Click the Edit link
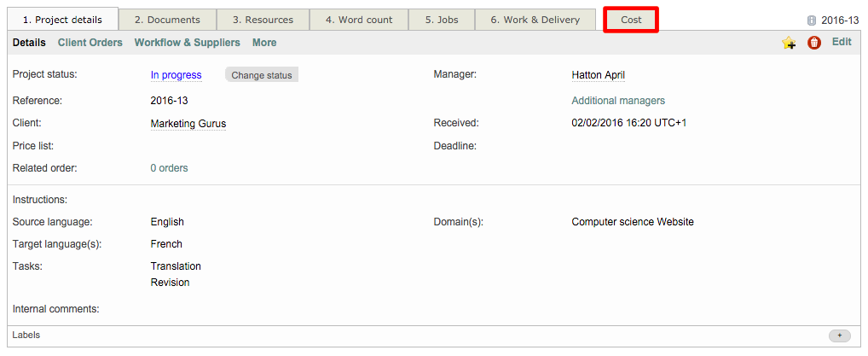This screenshot has height=356, width=868. click(x=841, y=42)
